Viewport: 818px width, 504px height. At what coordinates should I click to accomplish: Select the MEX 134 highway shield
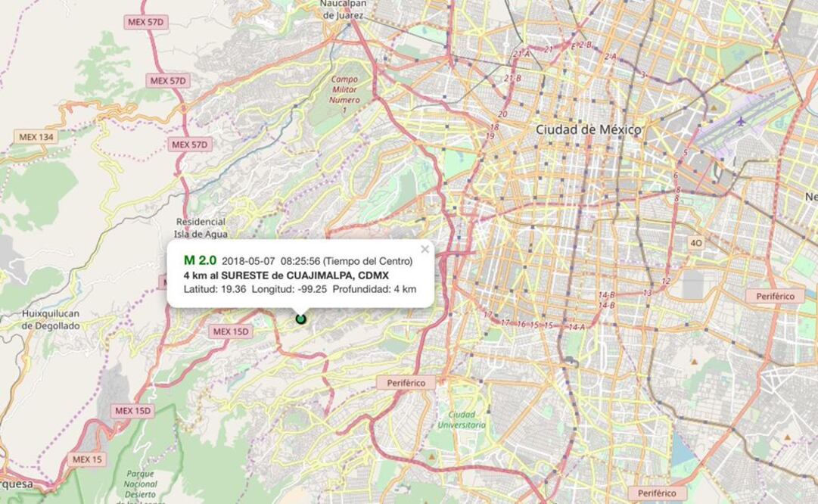pyautogui.click(x=36, y=136)
